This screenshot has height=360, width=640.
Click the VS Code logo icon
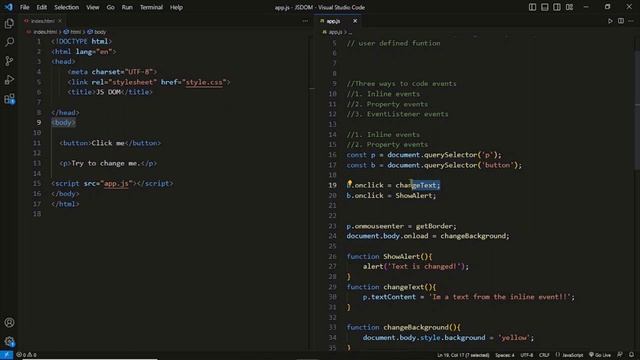(8, 7)
